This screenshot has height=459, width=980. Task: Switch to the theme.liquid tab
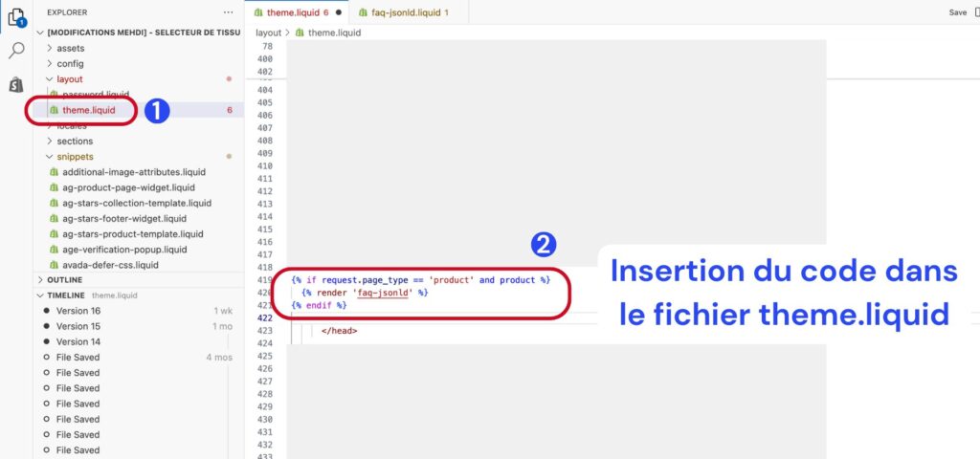(298, 12)
